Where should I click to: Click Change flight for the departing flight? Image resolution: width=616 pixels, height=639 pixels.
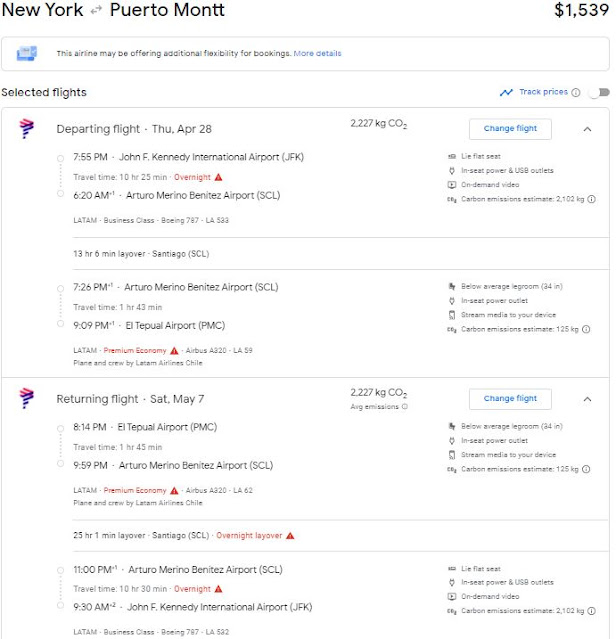[x=510, y=128]
